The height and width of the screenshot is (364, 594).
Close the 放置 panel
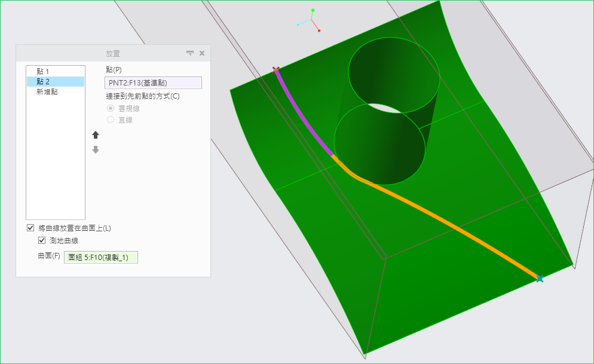[202, 53]
